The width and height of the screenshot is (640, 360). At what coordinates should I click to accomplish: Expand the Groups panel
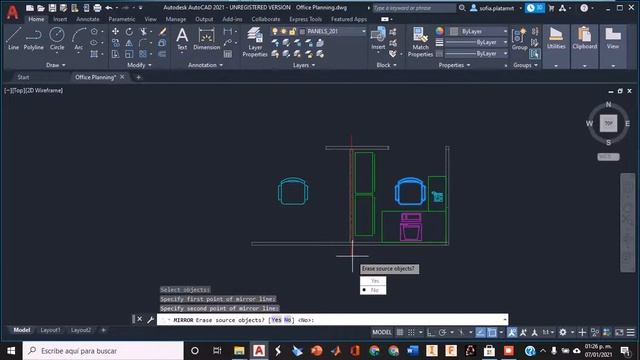tap(525, 65)
